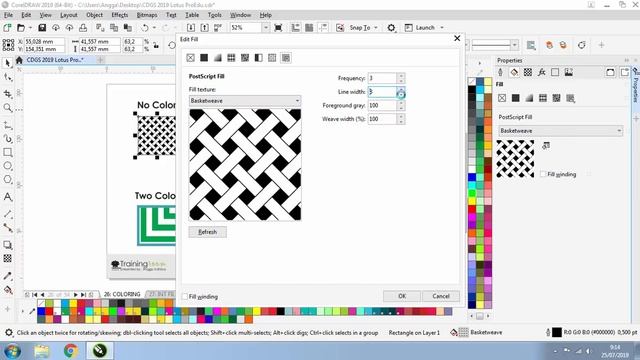Screen dimensions: 640x360
Task: Select the Eyedropper tool in toolbox
Action: tap(7, 276)
